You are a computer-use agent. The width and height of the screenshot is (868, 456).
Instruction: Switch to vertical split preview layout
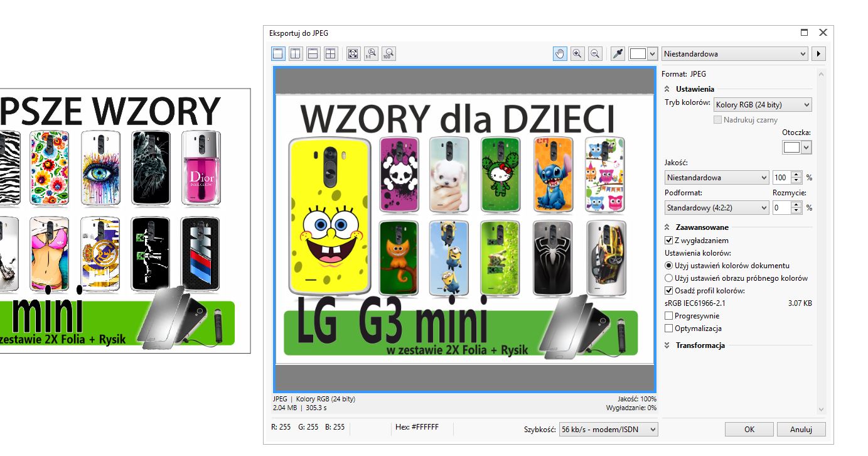coord(296,54)
